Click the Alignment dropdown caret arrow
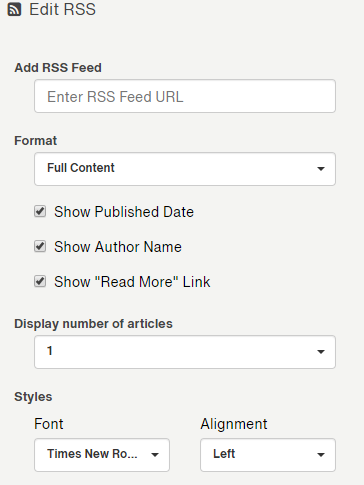Screen dimensions: 364x485 321,455
